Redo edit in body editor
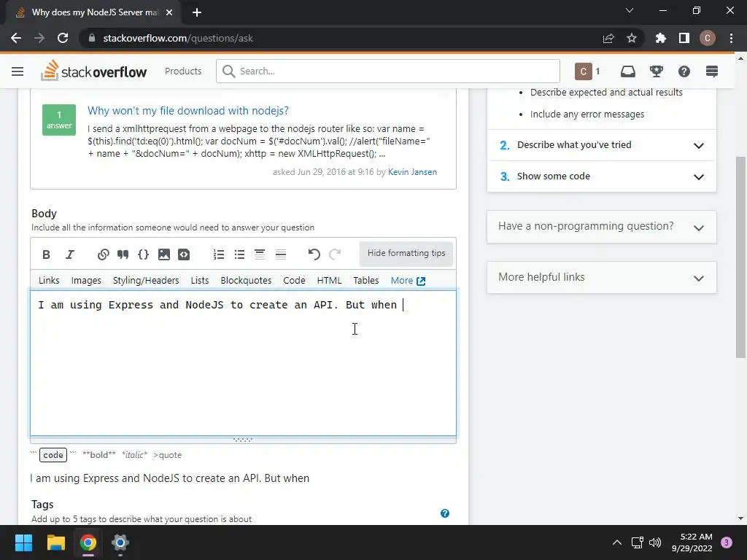 [x=335, y=254]
